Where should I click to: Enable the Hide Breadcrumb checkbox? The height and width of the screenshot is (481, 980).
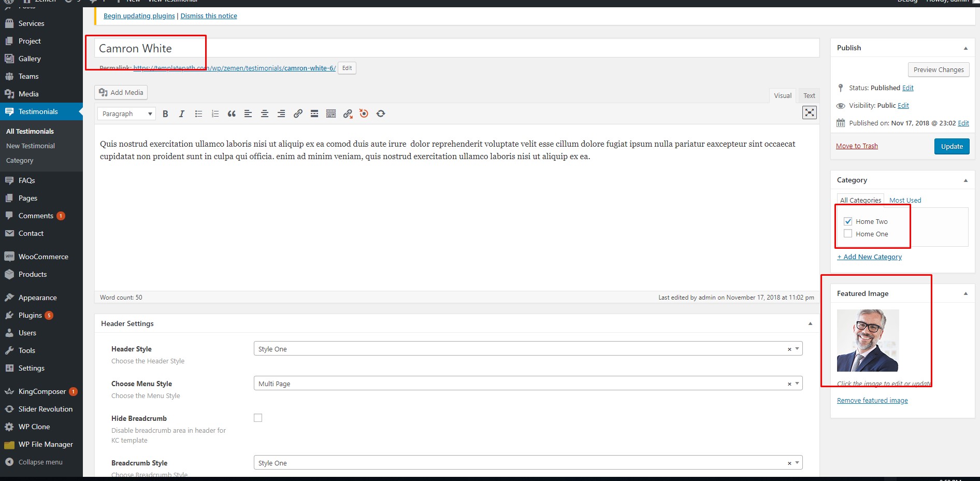point(258,418)
